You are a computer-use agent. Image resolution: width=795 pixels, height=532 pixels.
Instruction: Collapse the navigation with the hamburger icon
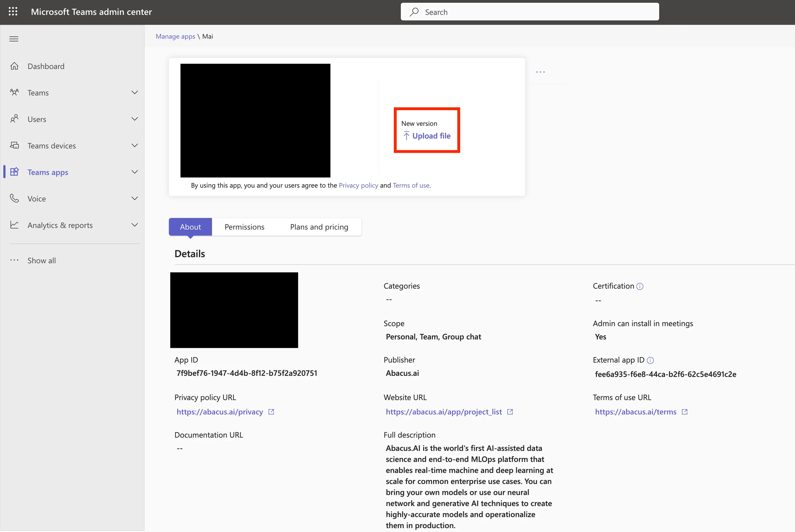click(x=14, y=39)
